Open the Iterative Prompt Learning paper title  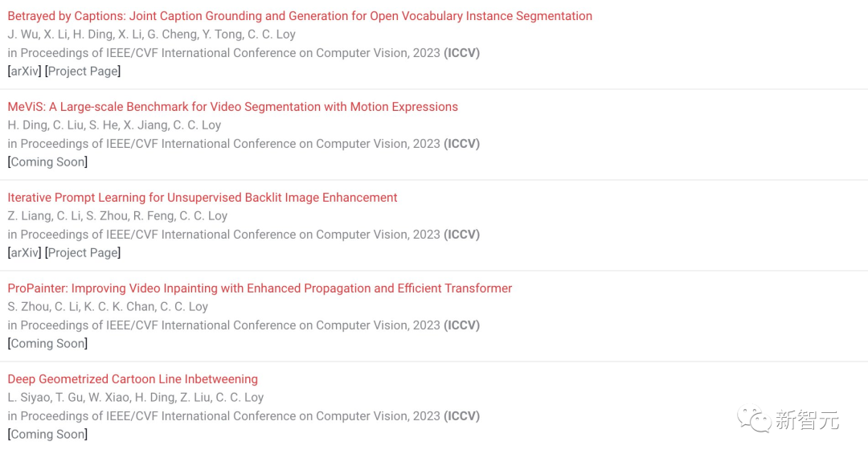click(x=202, y=198)
